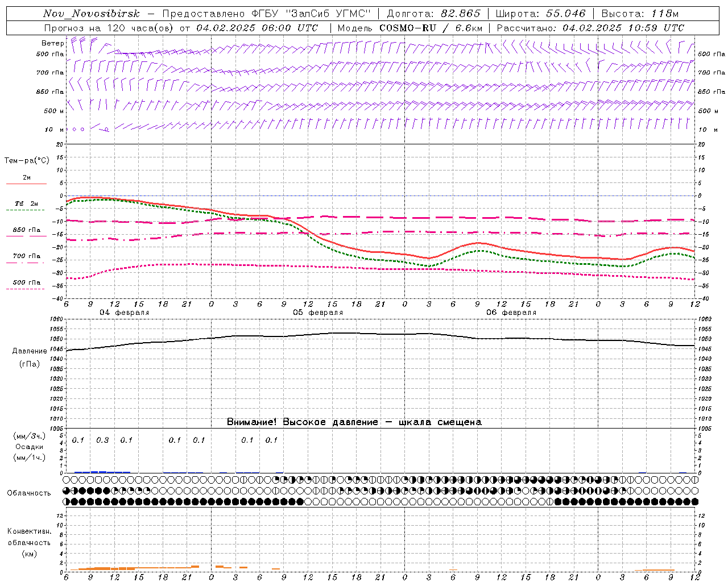Click the Долгота: 82.865 value
Screen dimensions: 728x582
(433, 14)
